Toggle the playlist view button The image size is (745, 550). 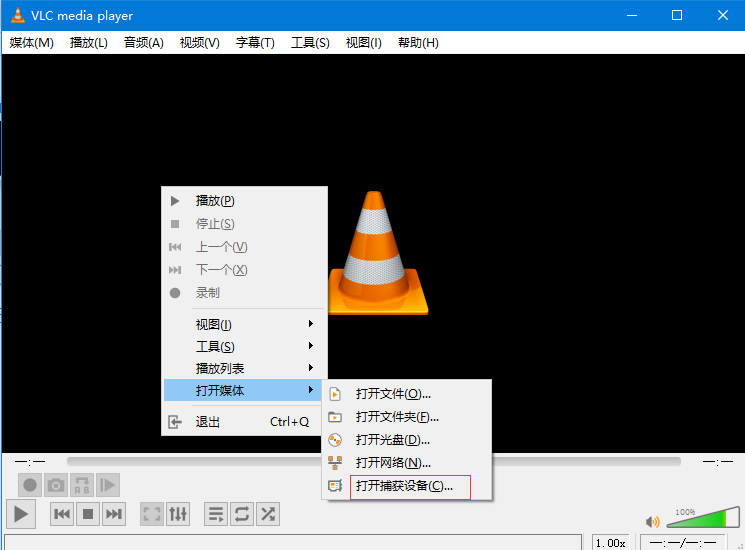(216, 514)
